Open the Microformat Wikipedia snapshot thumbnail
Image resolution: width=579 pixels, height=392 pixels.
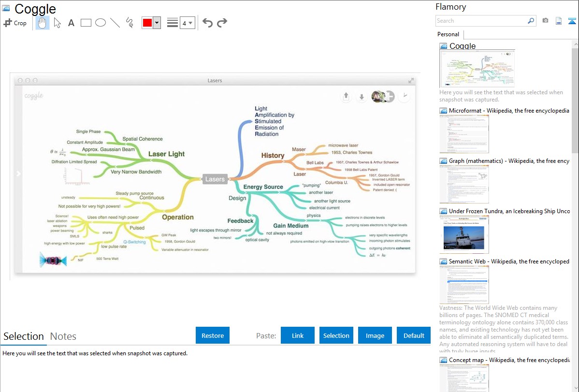click(464, 134)
